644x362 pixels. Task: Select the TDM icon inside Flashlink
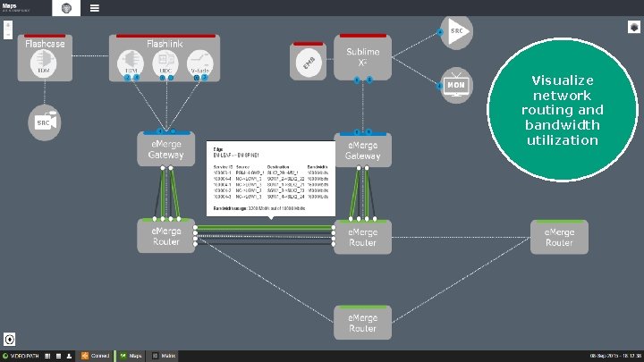pos(131,64)
